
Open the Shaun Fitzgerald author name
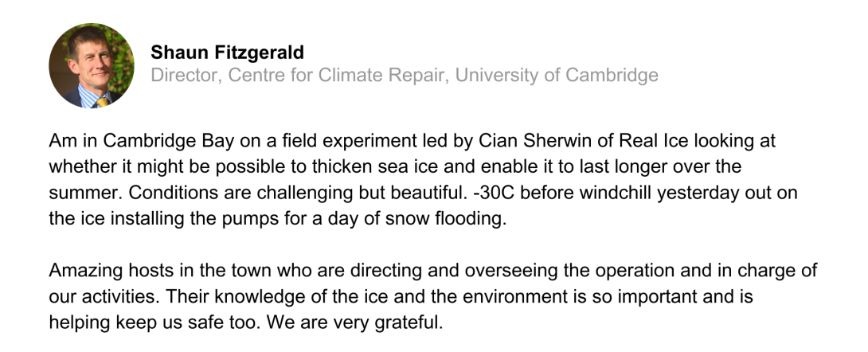[x=227, y=53]
